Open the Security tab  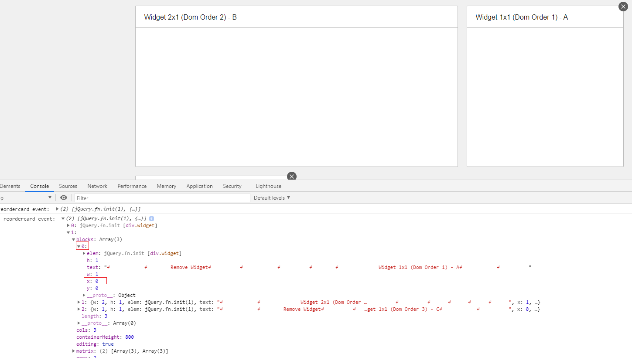coord(232,186)
